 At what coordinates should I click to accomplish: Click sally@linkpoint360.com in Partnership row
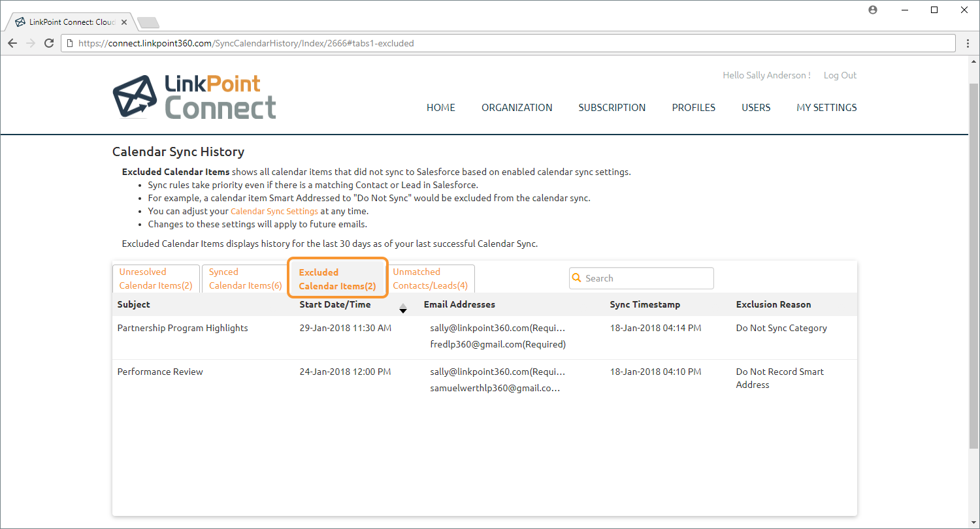point(498,328)
